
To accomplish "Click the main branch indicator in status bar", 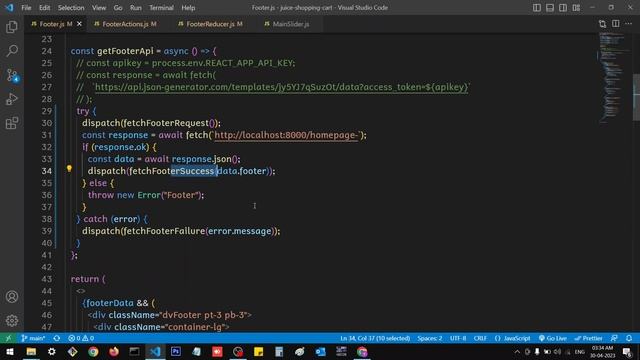I will [33, 338].
